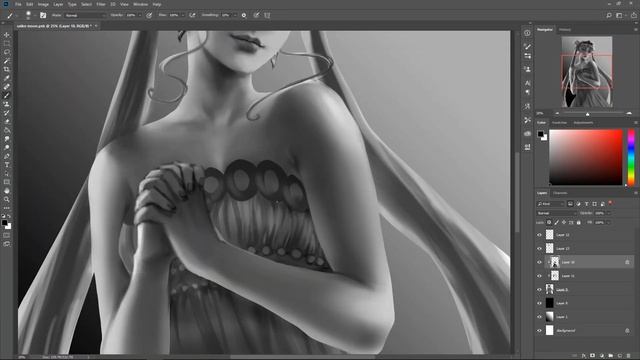Hide Layer 1 visibility eye

(539, 317)
